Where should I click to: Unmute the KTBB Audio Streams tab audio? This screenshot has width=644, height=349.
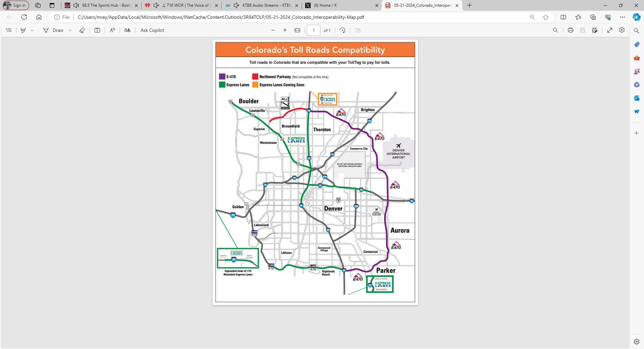pyautogui.click(x=236, y=5)
